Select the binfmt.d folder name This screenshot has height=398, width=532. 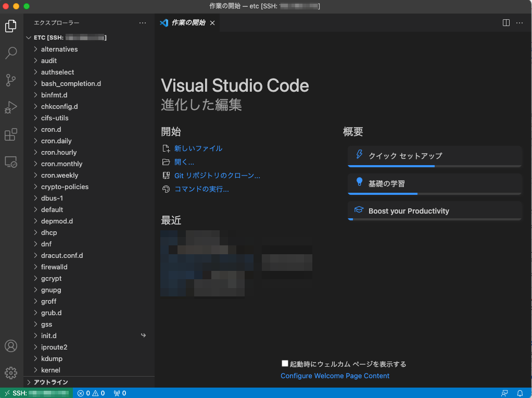tap(54, 95)
